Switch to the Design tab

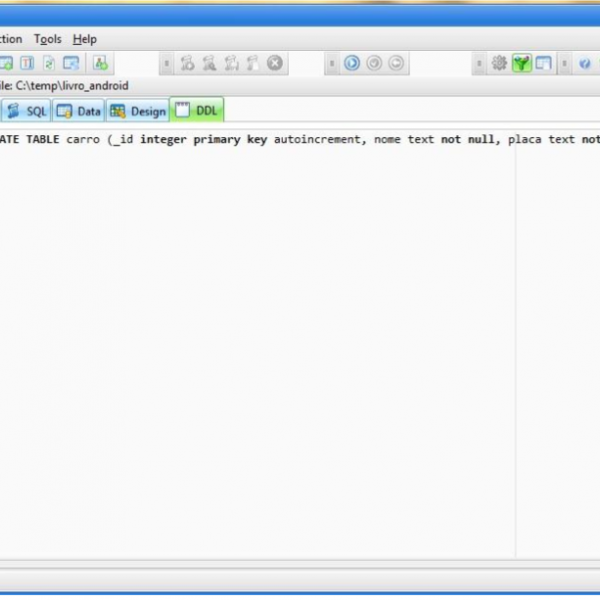pos(138,111)
